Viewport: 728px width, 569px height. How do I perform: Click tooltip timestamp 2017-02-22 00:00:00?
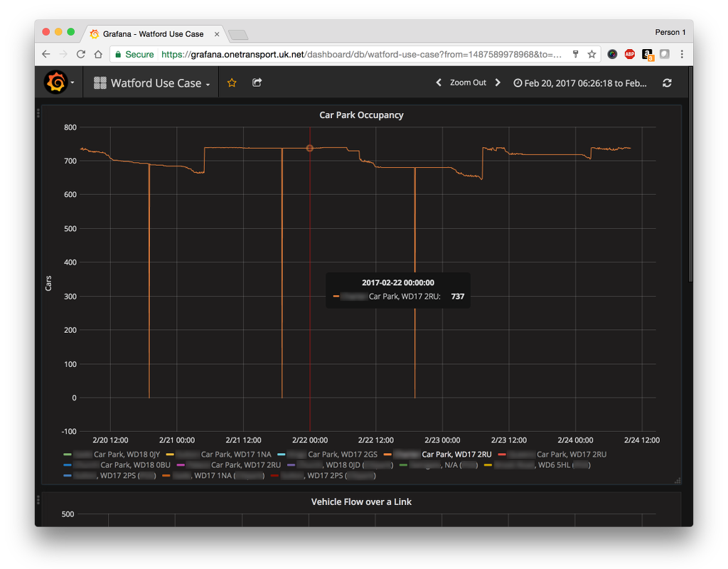(x=398, y=282)
